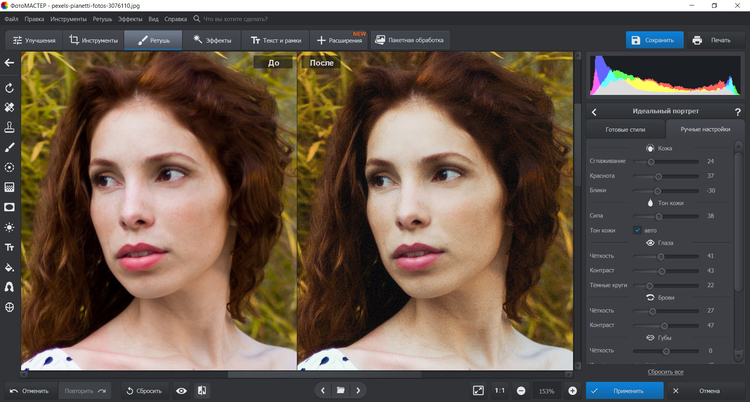Select the brush tool in left sidebar

coord(9,147)
